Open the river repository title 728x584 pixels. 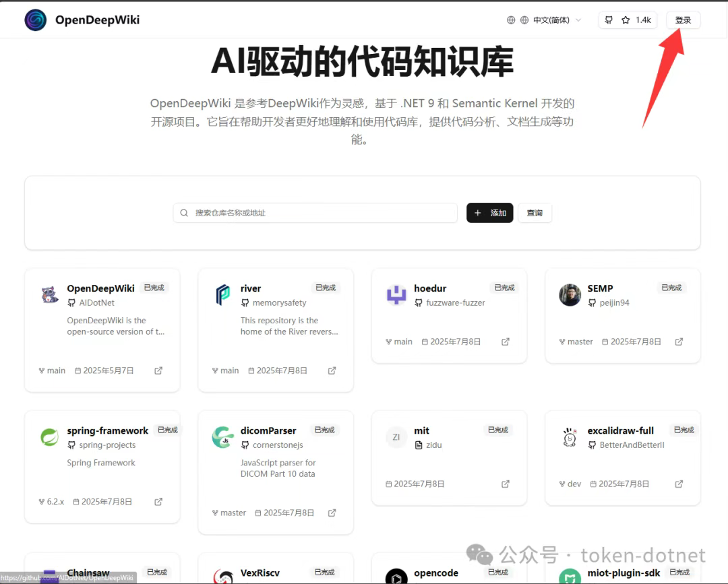click(x=251, y=288)
